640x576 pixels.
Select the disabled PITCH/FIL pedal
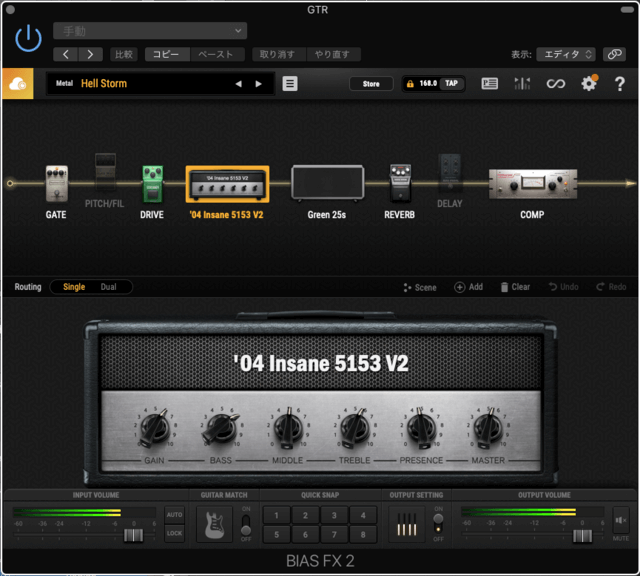[105, 172]
